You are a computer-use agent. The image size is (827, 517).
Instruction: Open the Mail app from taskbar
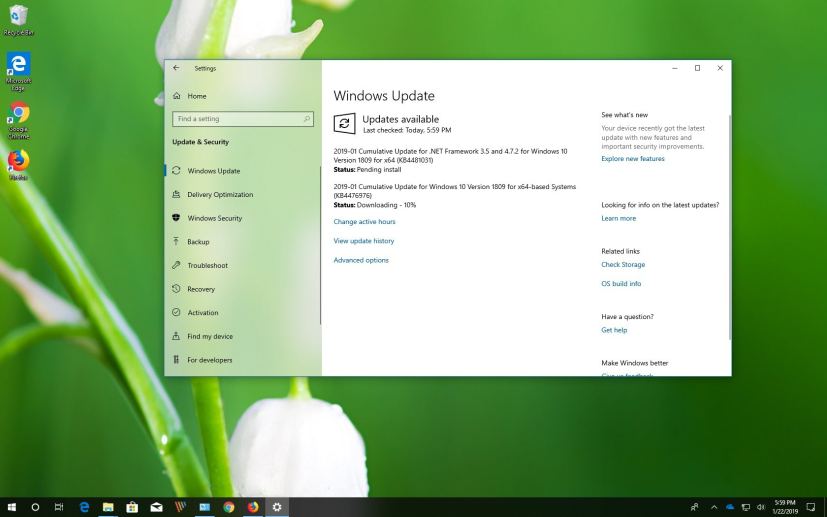(157, 507)
